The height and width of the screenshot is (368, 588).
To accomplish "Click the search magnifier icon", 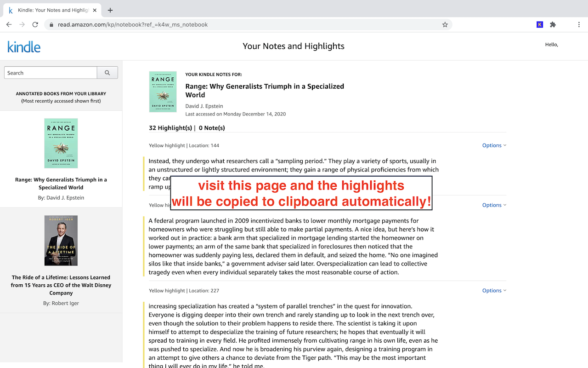I will pos(107,72).
